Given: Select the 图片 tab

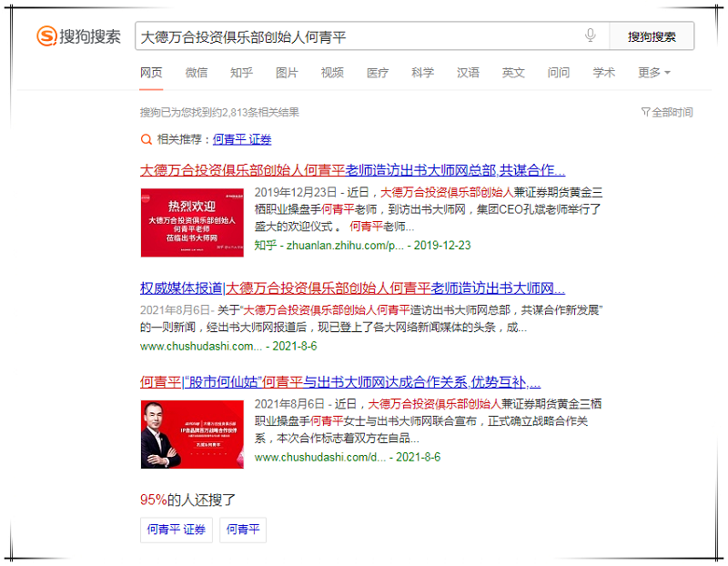Looking at the screenshot, I should tap(287, 73).
